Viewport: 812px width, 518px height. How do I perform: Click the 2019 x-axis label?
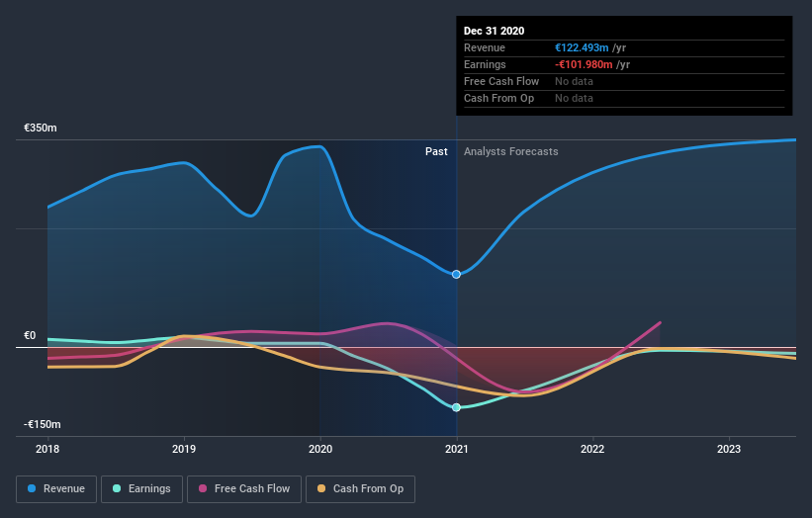[184, 449]
